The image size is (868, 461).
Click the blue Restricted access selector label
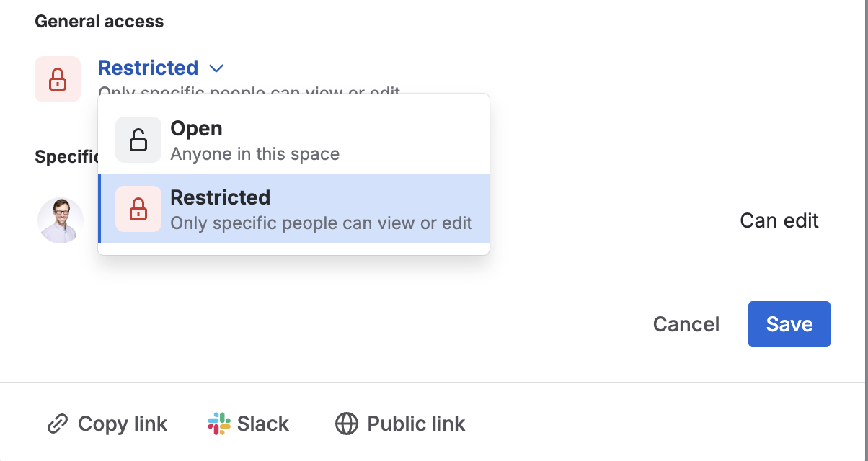tap(149, 68)
